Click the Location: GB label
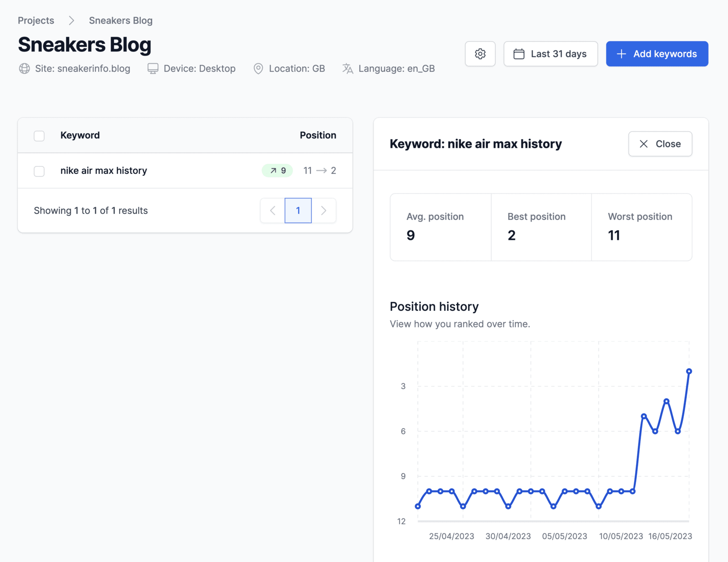This screenshot has height=562, width=728. click(297, 68)
